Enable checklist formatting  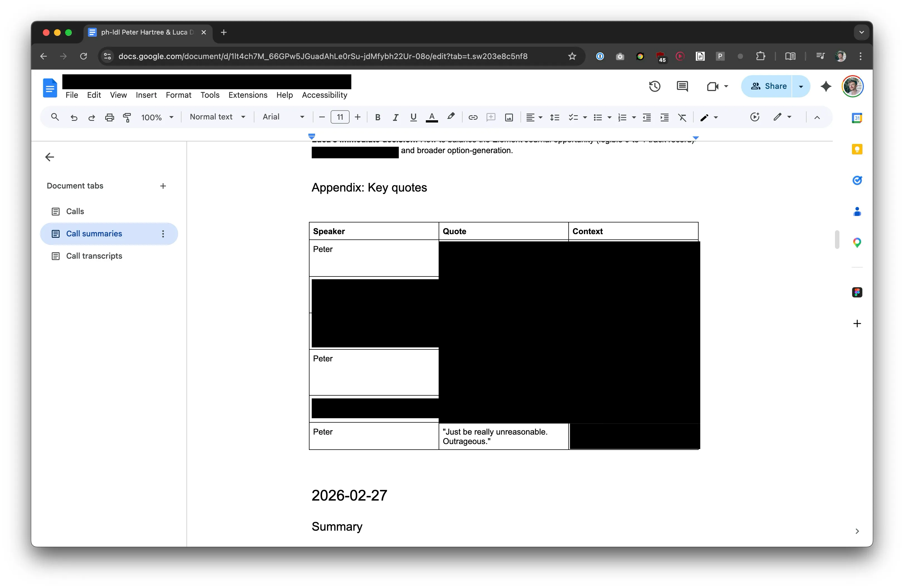click(x=573, y=117)
